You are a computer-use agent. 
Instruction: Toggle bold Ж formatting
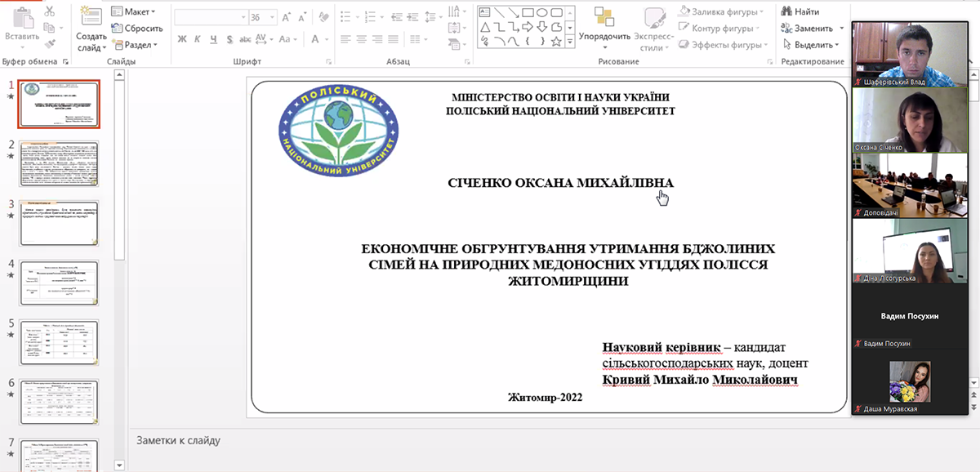tap(182, 39)
